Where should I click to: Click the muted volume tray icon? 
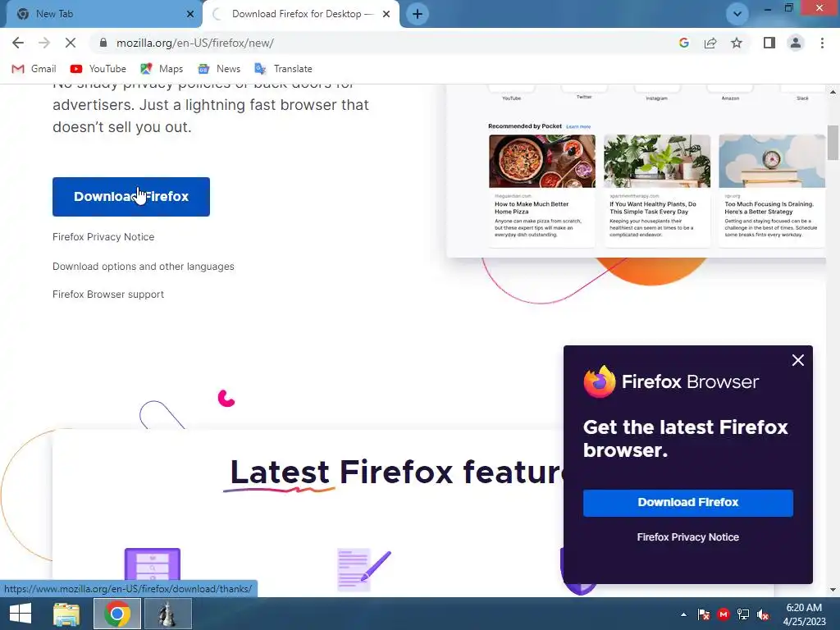763,614
